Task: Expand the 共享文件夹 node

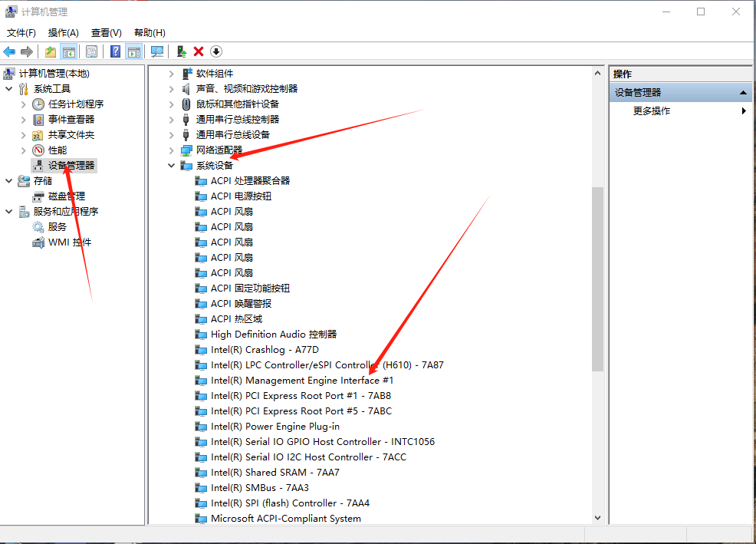Action: click(x=23, y=135)
